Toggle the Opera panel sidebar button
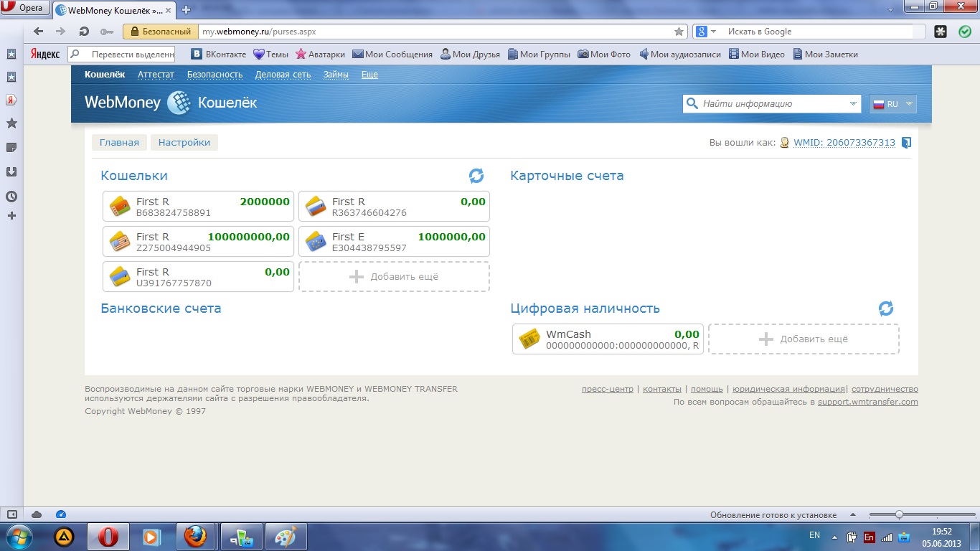 point(11,514)
